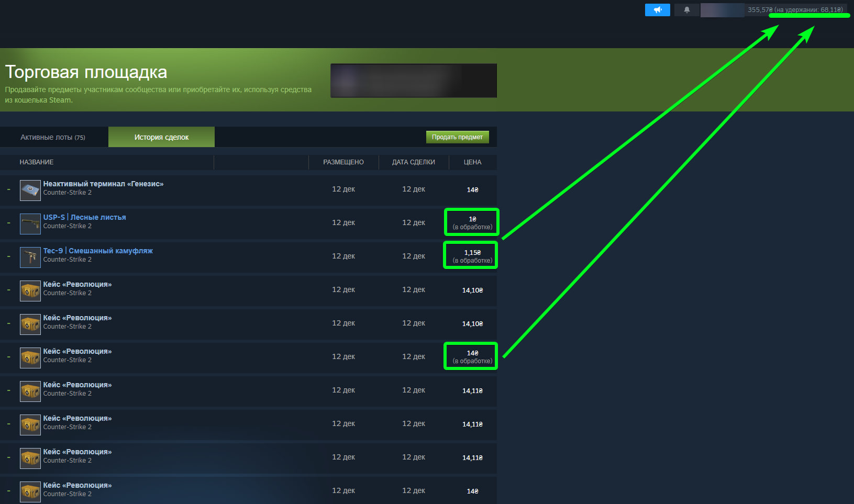This screenshot has width=854, height=504.
Task: Open the Tec-9 | Смешанный камуфляж link
Action: coord(98,251)
